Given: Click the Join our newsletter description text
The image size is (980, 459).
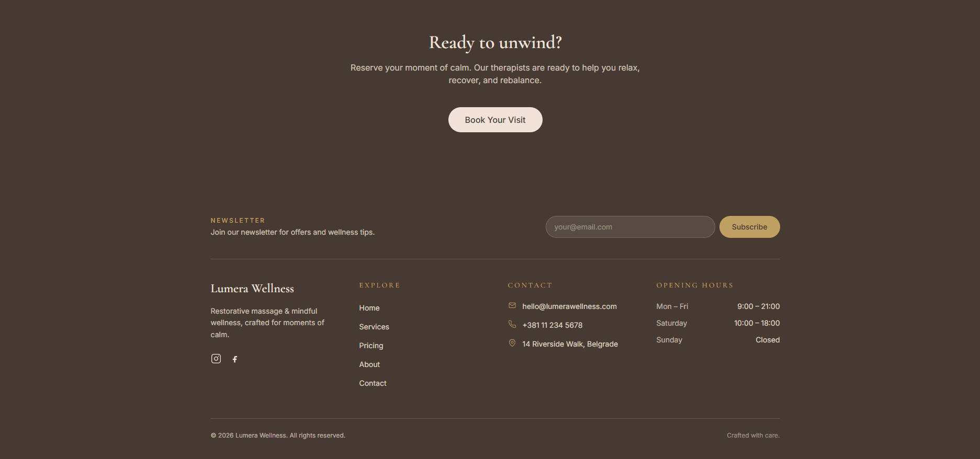Looking at the screenshot, I should 292,232.
